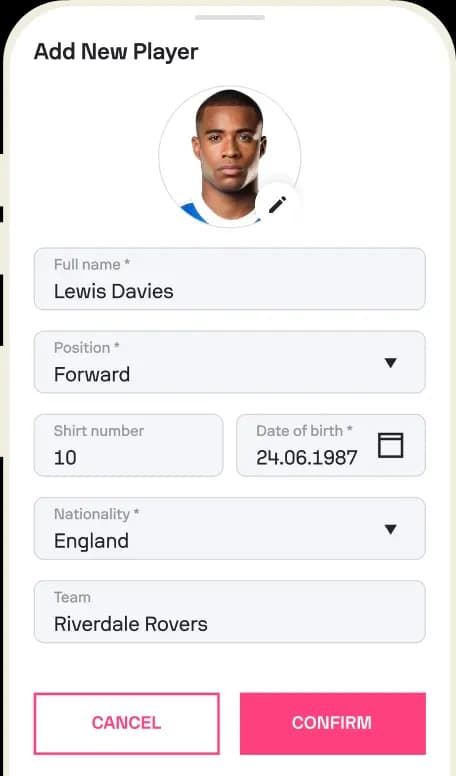Click the Riverdale Rovers team field
Screen dimensions: 456x776
pos(230,612)
